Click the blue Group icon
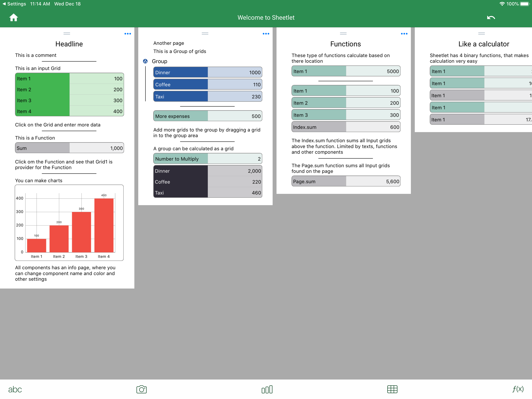The width and height of the screenshot is (532, 399). tap(145, 61)
